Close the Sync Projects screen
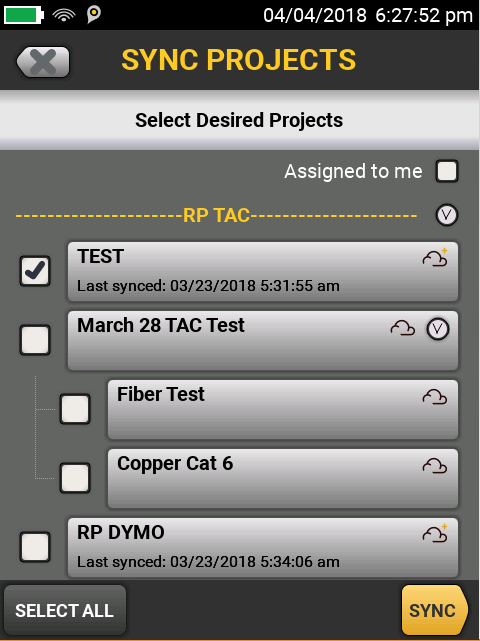This screenshot has height=641, width=480. pyautogui.click(x=43, y=62)
